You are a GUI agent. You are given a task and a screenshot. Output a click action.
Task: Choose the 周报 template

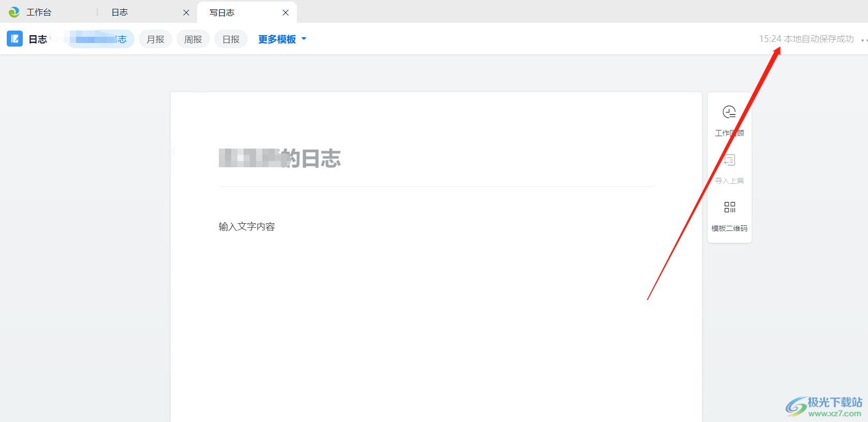click(x=193, y=39)
